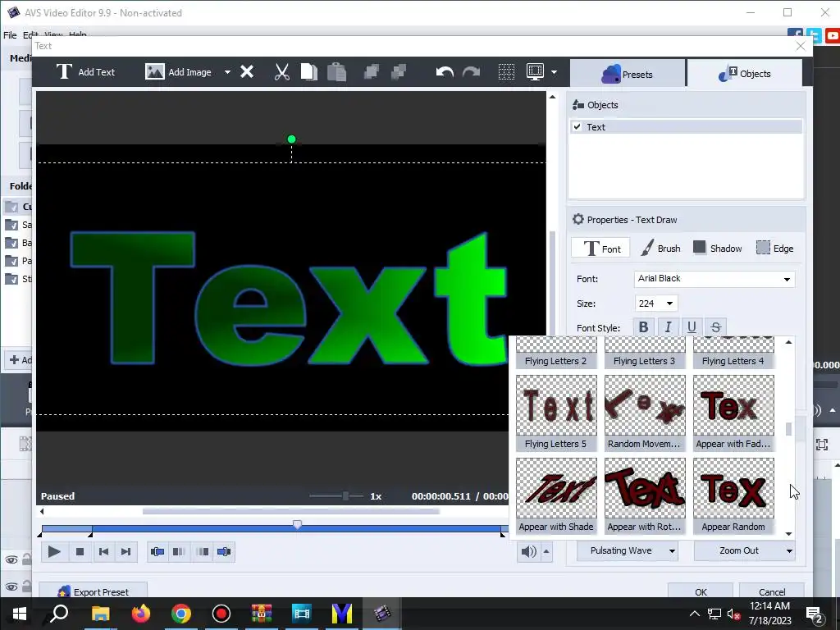
Task: Open Windows Search from the taskbar
Action: pos(59,614)
